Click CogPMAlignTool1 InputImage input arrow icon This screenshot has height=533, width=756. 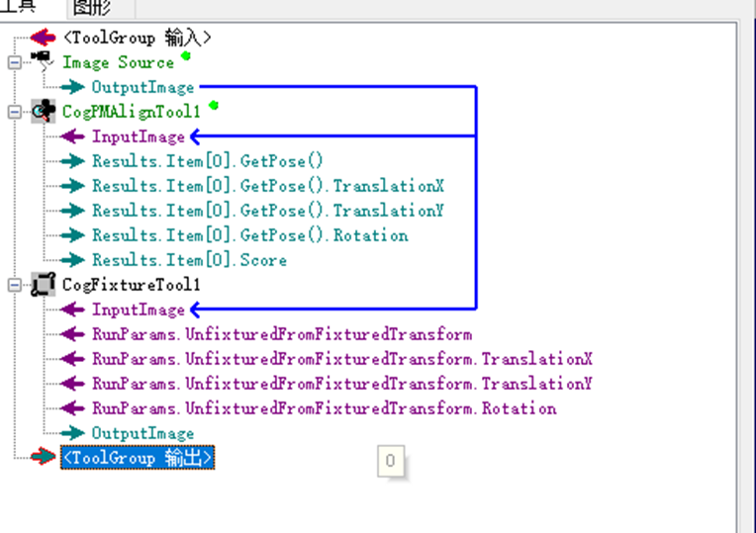click(73, 136)
